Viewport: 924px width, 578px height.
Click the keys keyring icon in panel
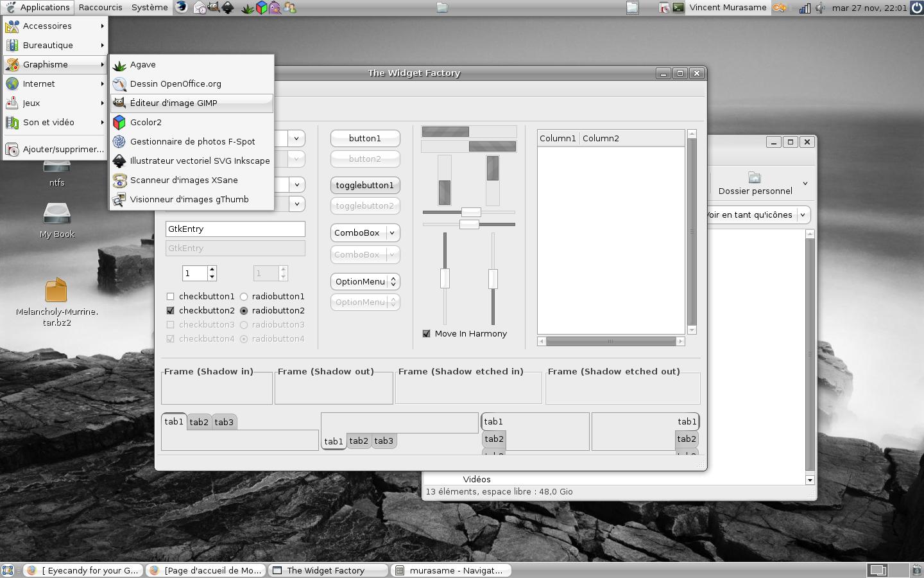coord(779,8)
